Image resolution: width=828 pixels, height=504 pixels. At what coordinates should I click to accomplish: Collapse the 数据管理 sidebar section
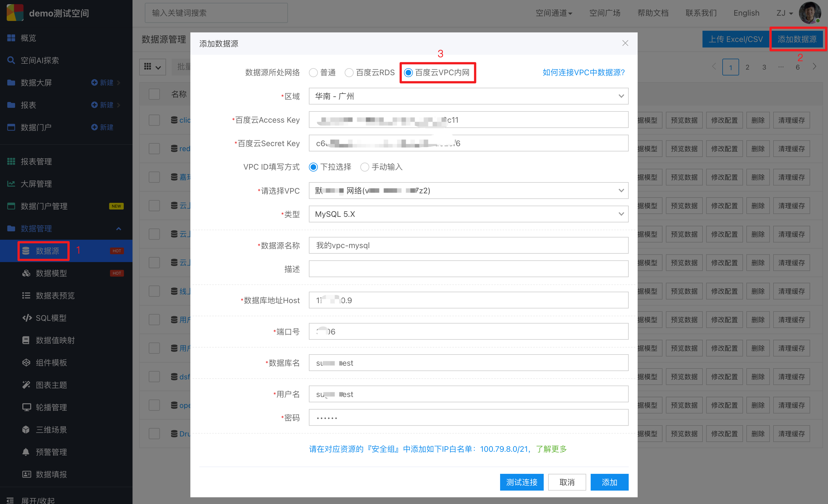tap(119, 229)
